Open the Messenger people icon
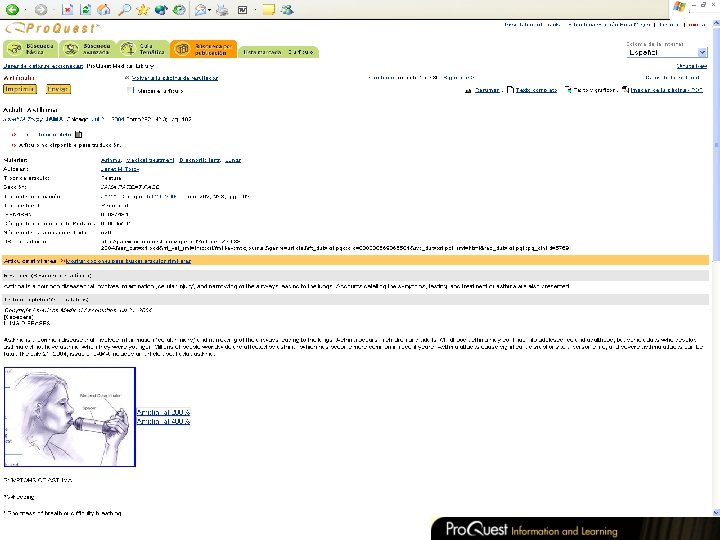The width and height of the screenshot is (720, 540). [x=287, y=9]
